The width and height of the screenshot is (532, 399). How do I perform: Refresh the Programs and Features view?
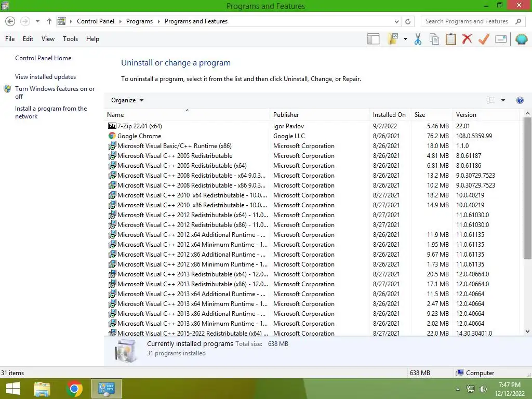click(x=408, y=21)
